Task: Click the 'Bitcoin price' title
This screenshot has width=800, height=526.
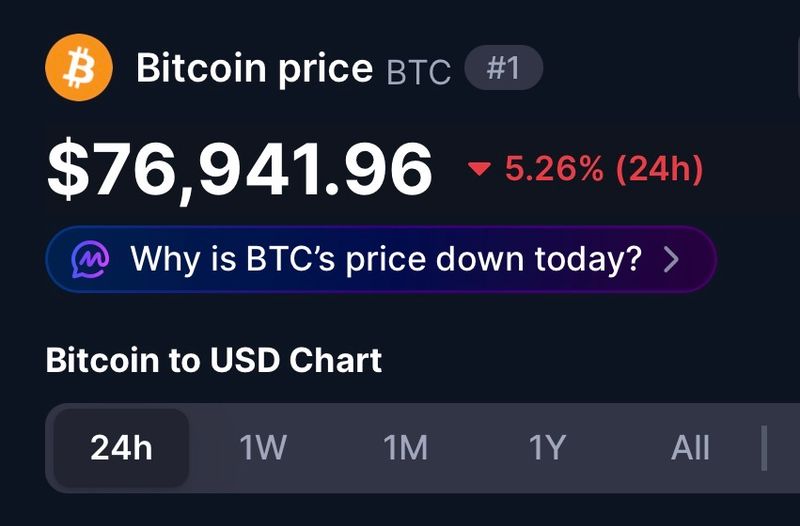Action: point(254,68)
